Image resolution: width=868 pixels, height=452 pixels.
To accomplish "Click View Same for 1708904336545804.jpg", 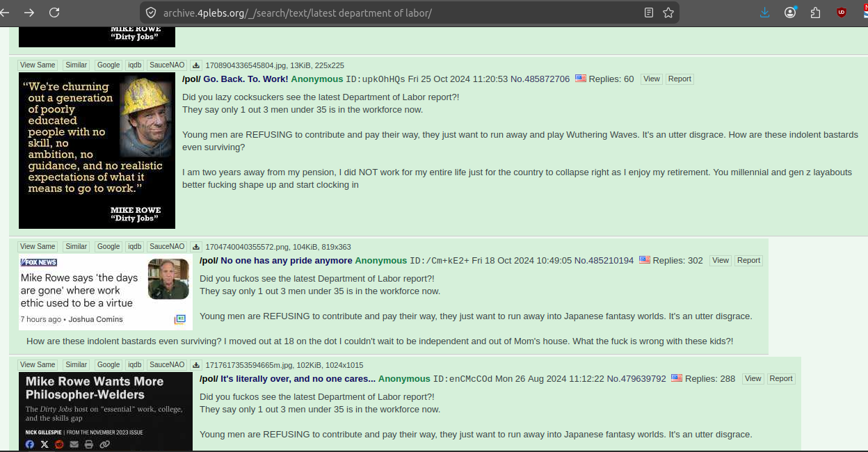I will [x=38, y=65].
